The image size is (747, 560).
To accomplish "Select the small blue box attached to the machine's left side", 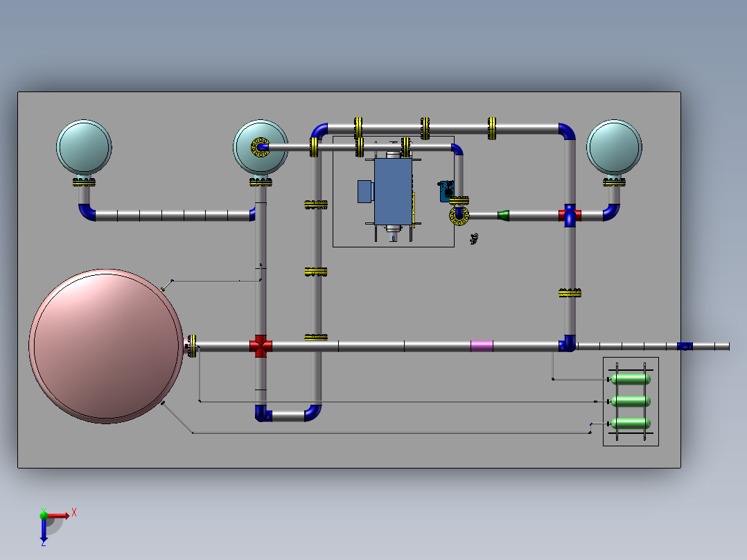I will coord(365,191).
